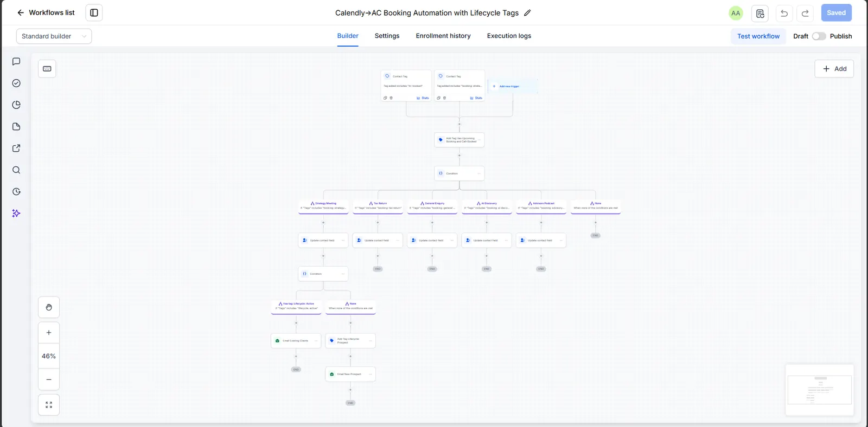This screenshot has width=868, height=427.
Task: Switch to the Settings tab
Action: (x=387, y=36)
